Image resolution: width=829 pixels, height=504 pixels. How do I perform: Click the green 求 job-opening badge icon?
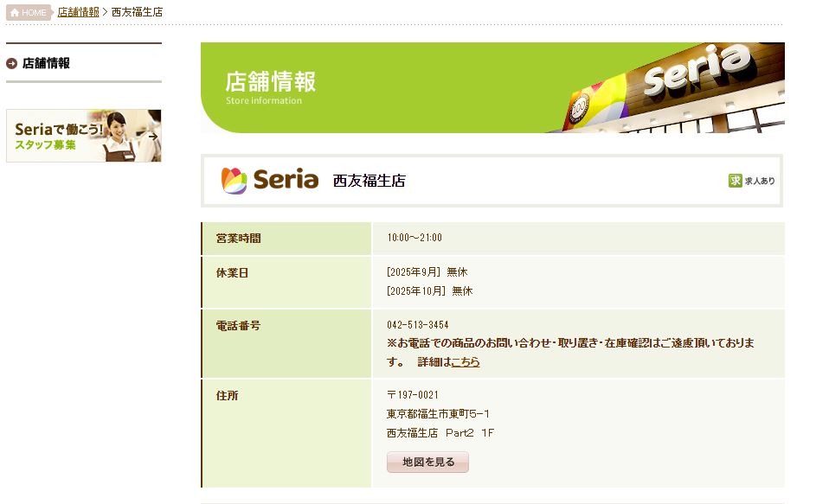point(736,181)
